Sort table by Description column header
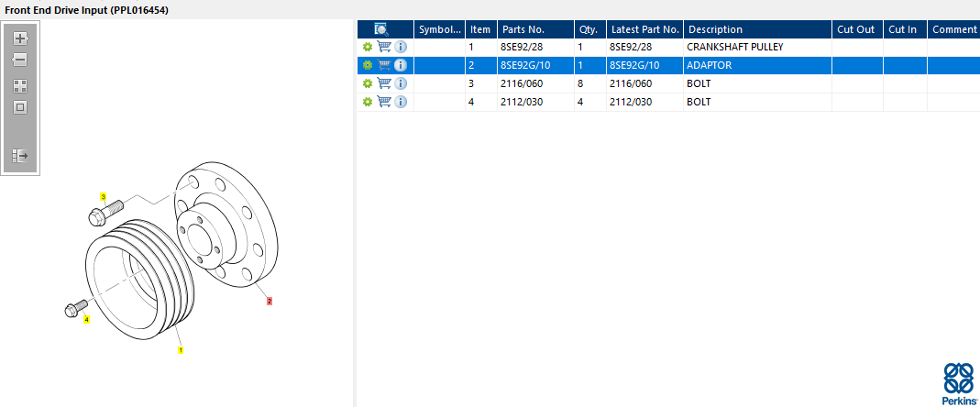980x407 pixels. tap(715, 29)
